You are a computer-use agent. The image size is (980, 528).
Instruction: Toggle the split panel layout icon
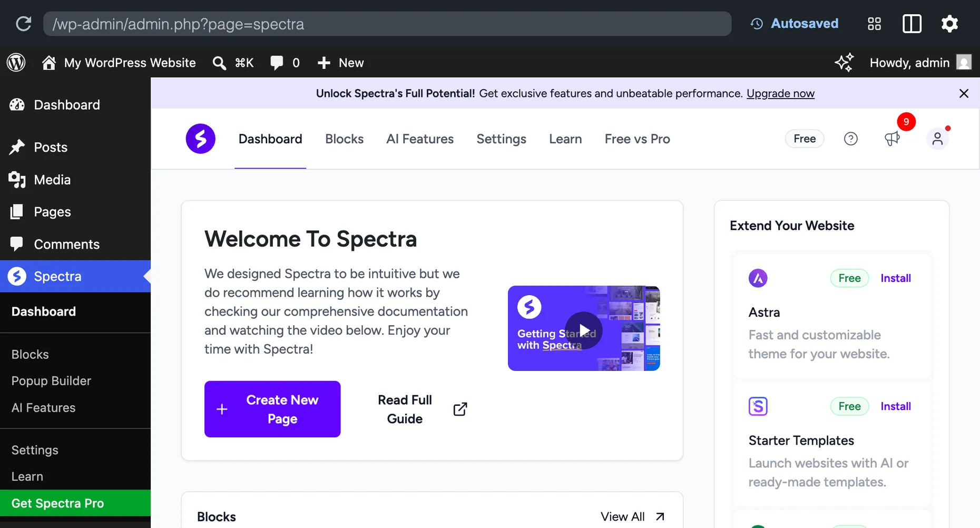pyautogui.click(x=912, y=24)
